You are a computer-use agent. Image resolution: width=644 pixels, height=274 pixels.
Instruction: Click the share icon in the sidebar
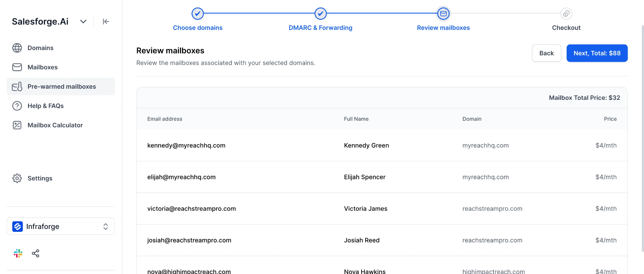(36, 253)
